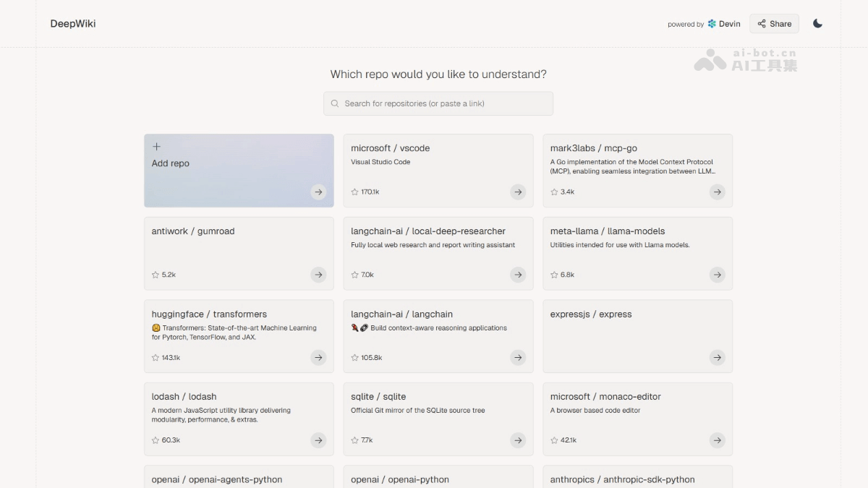
Task: Click arrow on meta-llama / llama-models card
Action: pyautogui.click(x=717, y=275)
